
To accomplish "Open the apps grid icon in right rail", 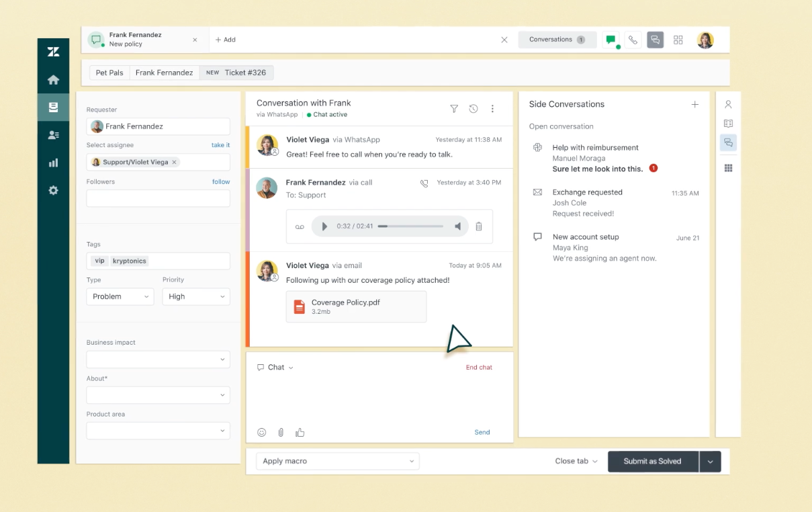I will click(x=728, y=168).
